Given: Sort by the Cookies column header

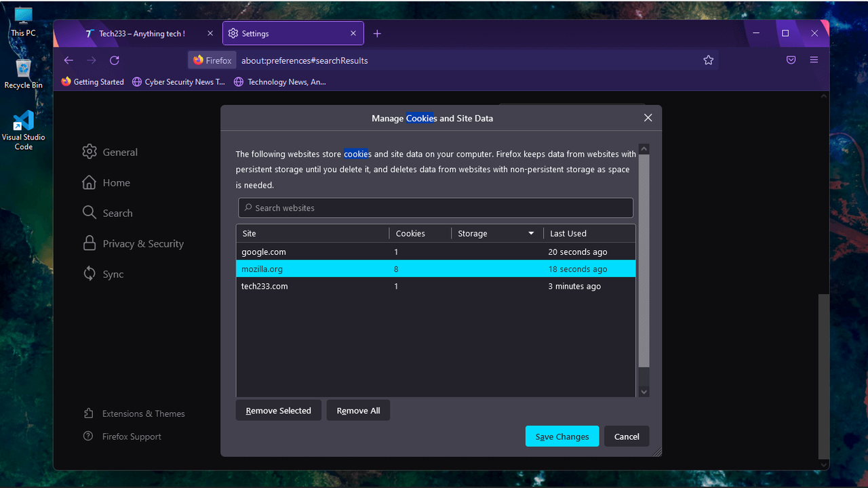Looking at the screenshot, I should tap(420, 233).
